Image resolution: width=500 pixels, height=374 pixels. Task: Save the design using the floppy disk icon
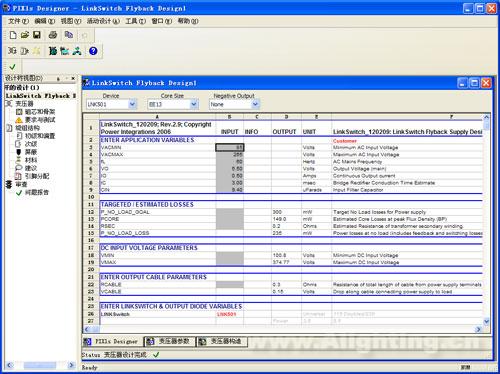pyautogui.click(x=37, y=35)
